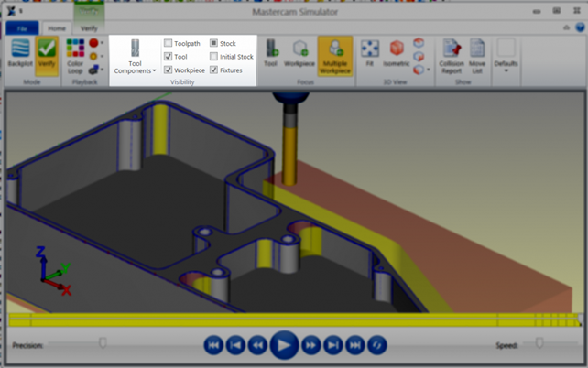Click the orange gear playback icon
Screen dimensions: 588x368
point(93,56)
